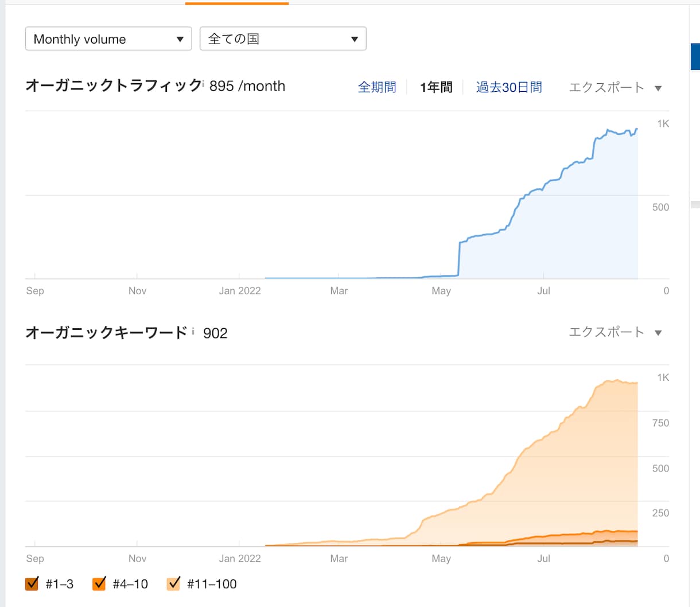Viewport: 700px width, 607px height.
Task: Select the 1年間 time range
Action: 436,87
